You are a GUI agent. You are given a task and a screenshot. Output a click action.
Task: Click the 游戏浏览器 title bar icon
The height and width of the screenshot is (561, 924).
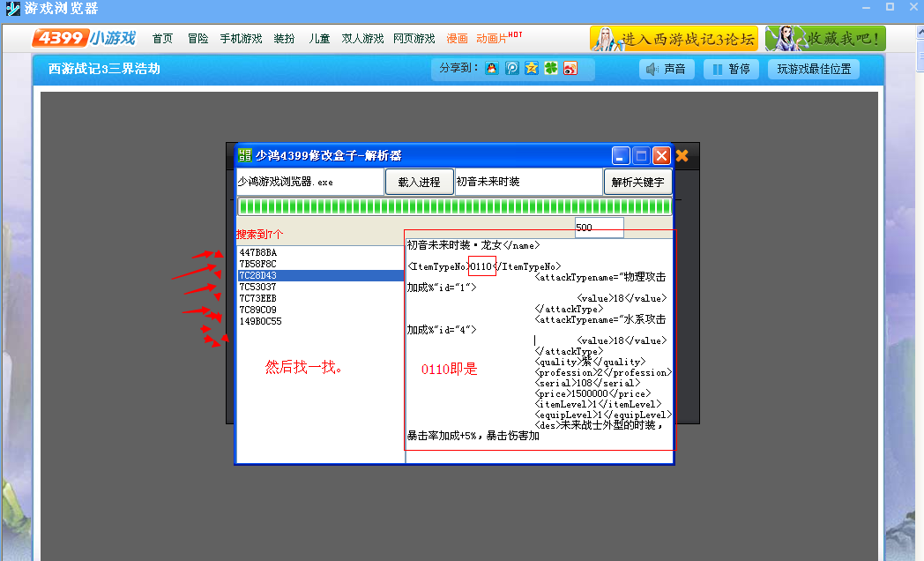[x=12, y=8]
